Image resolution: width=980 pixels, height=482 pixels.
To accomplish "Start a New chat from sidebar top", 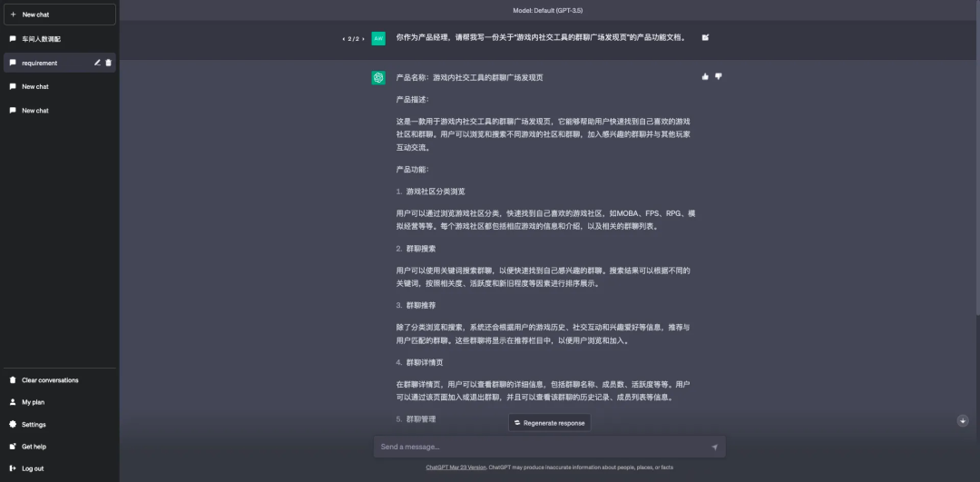I will [59, 15].
